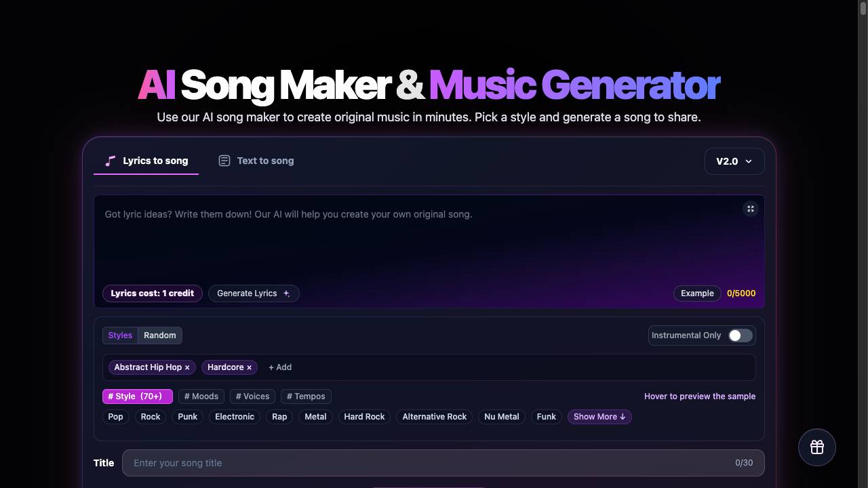Screen dimensions: 868x488
Task: Open the # Style (70+) category
Action: point(138,396)
